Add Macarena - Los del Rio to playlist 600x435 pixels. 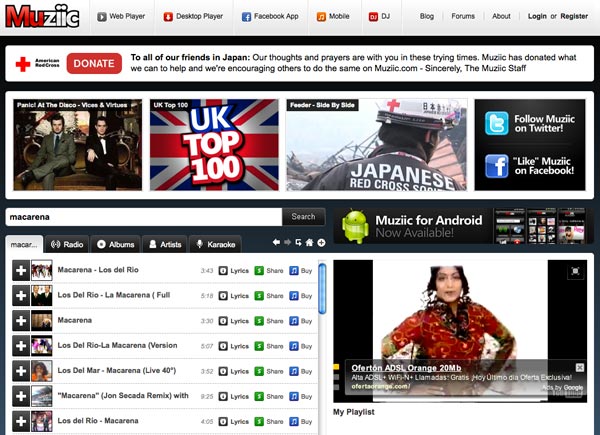[x=21, y=270]
